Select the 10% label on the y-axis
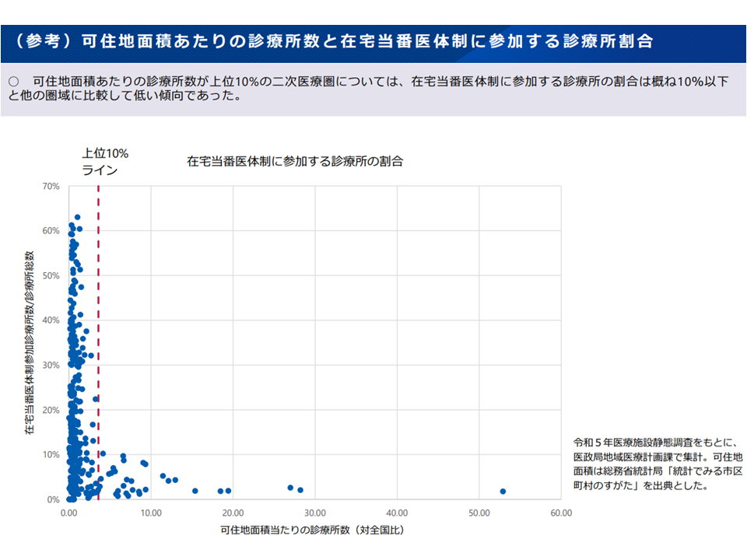Screen dimensions: 747x560 click(x=51, y=454)
